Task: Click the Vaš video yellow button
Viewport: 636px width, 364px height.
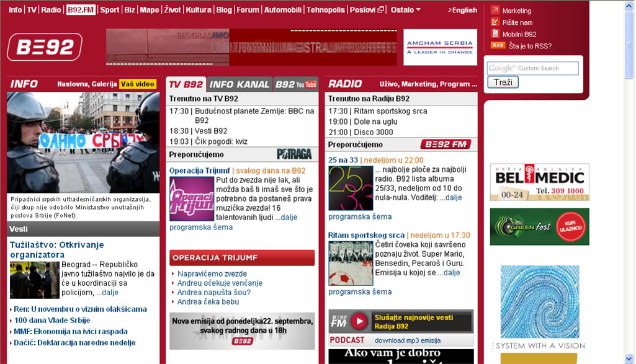Action: [x=138, y=84]
